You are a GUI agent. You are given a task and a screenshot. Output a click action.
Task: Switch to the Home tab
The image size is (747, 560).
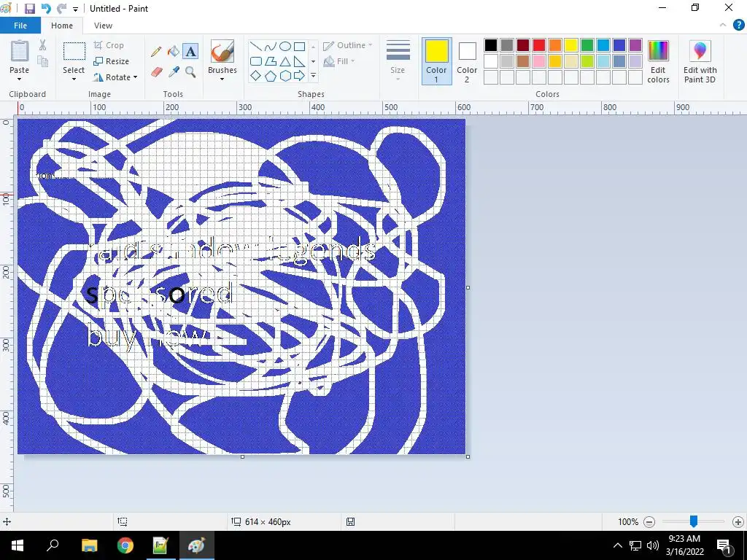(62, 26)
